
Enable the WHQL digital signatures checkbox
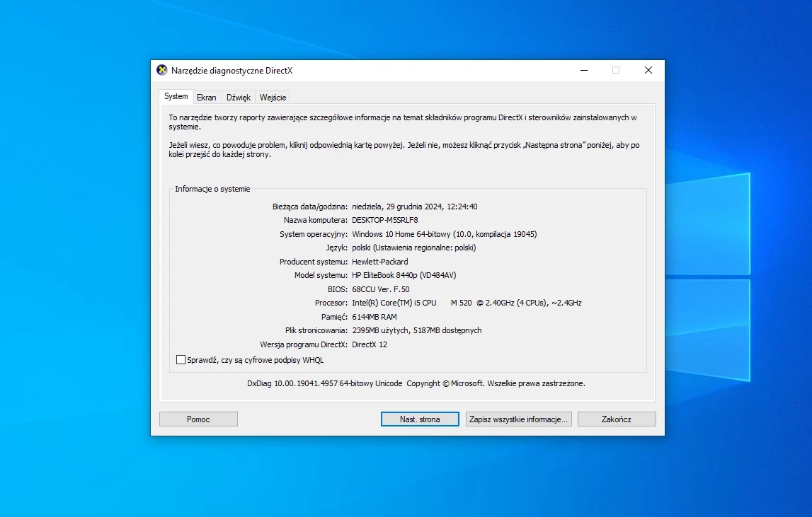click(x=181, y=360)
